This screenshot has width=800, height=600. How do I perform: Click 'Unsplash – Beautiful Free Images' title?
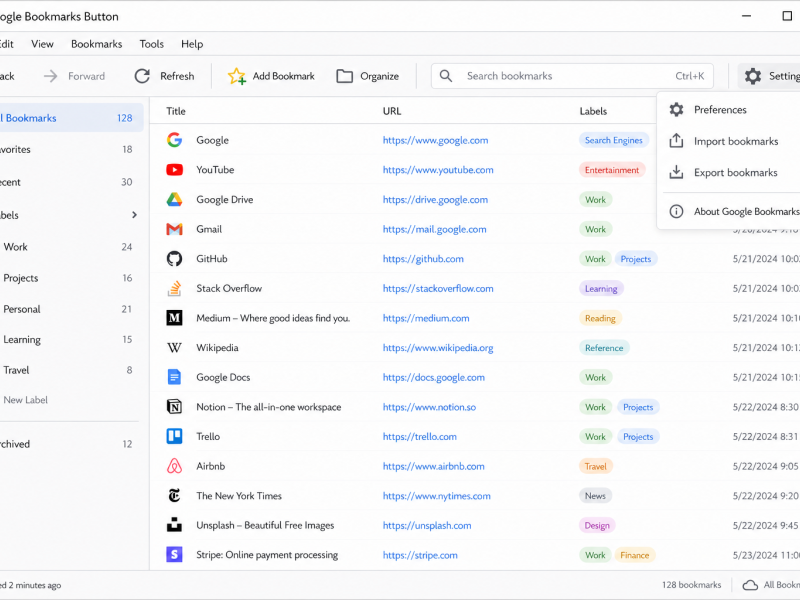coord(265,525)
